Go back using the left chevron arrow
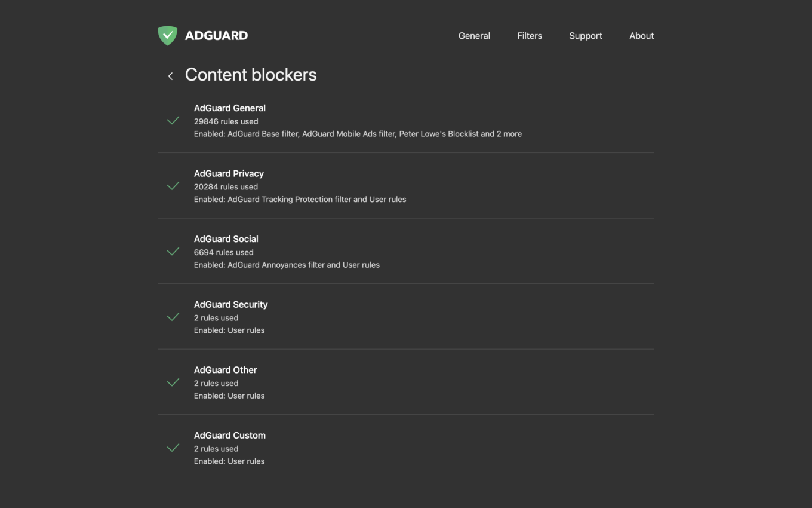 170,76
